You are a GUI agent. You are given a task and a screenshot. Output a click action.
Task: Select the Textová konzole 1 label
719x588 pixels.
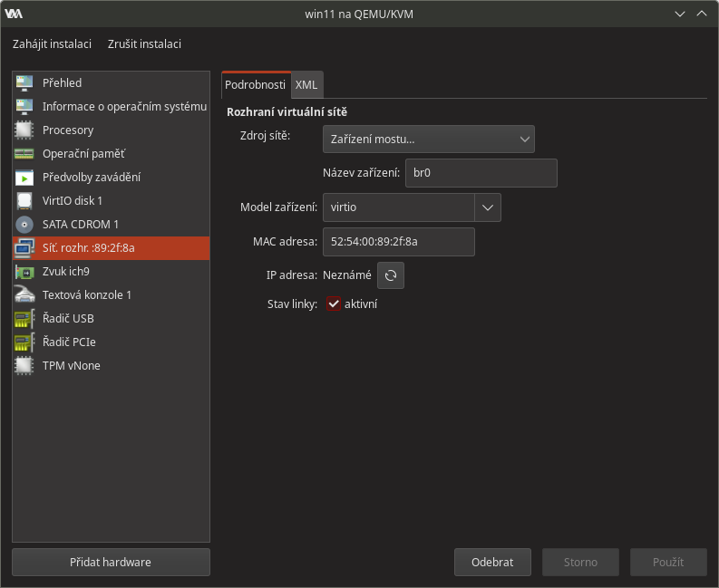point(87,295)
